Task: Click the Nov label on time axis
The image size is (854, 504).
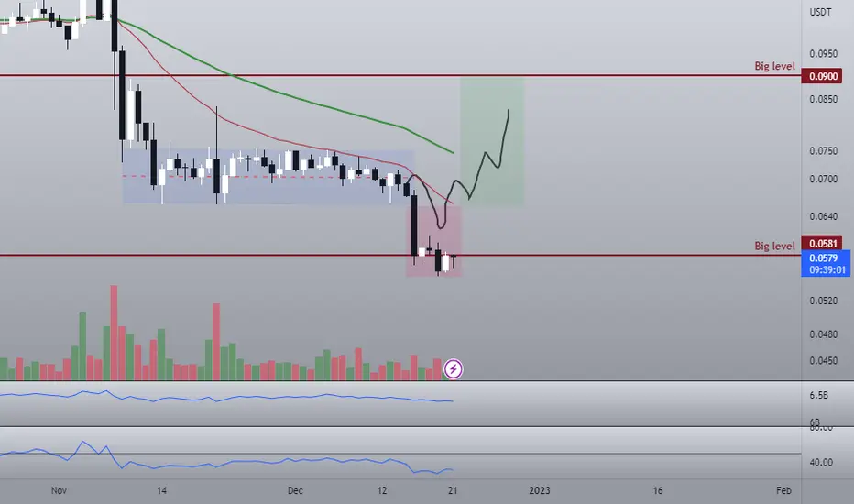Action: coord(59,490)
